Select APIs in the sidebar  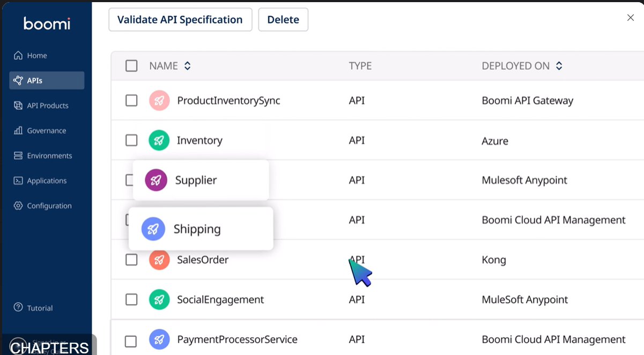pos(47,80)
